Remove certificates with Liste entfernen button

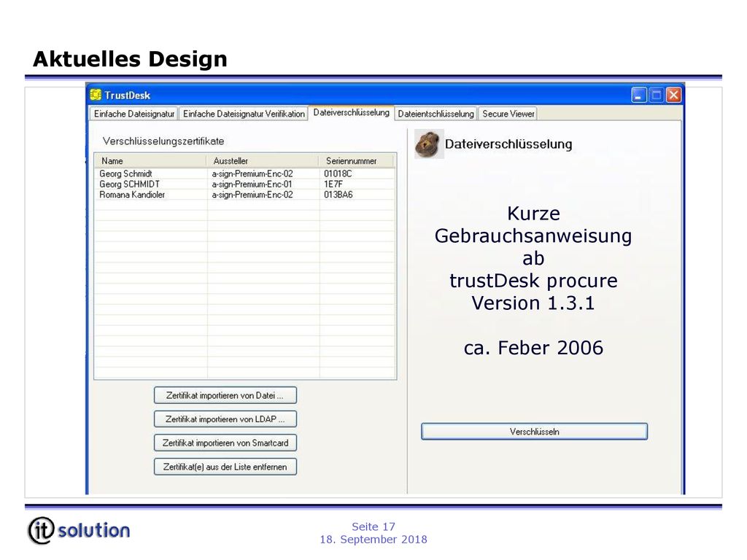tap(225, 467)
